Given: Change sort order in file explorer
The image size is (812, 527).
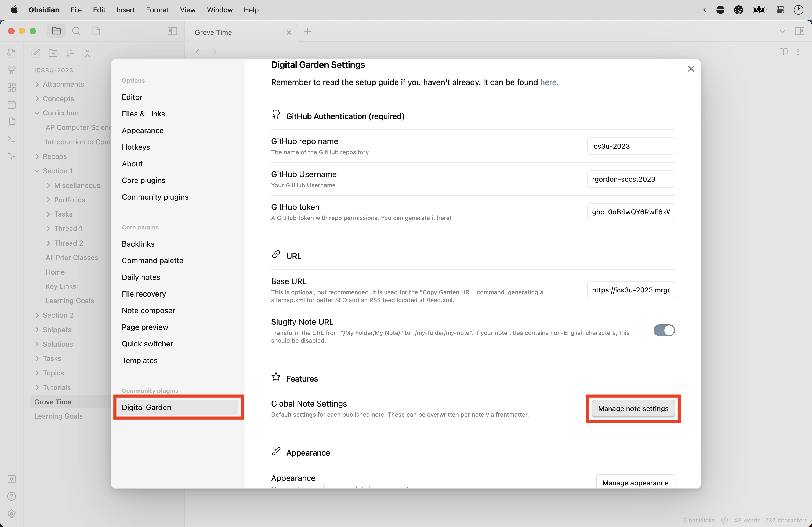Looking at the screenshot, I should tap(70, 53).
